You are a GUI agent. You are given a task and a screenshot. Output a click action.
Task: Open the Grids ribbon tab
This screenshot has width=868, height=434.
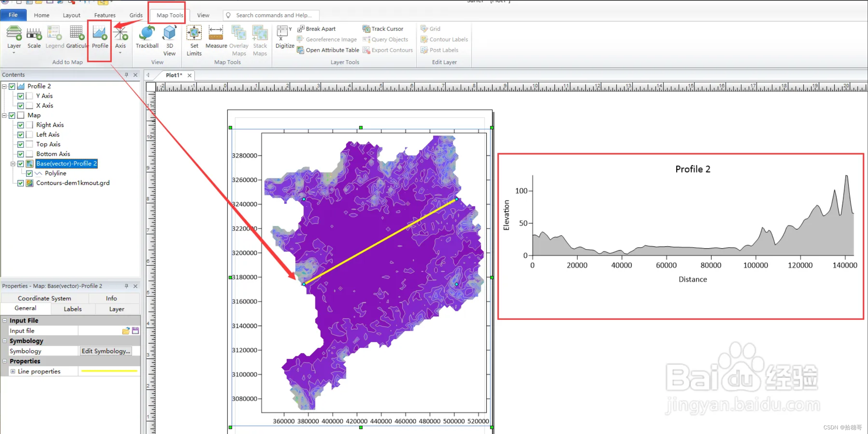136,15
